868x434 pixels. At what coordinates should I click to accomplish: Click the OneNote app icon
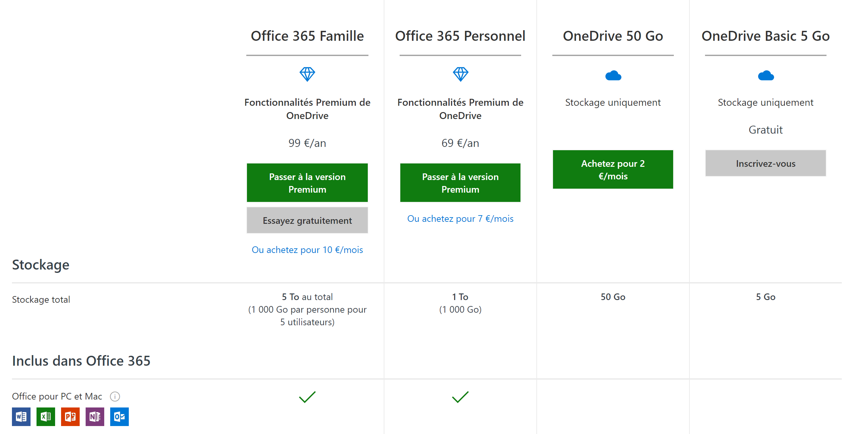tap(95, 416)
